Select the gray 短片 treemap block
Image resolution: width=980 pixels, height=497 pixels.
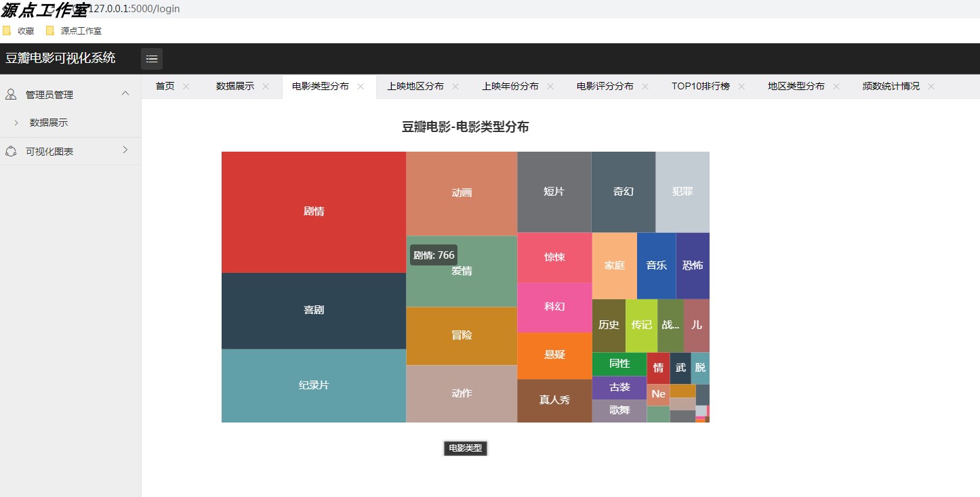click(x=554, y=192)
